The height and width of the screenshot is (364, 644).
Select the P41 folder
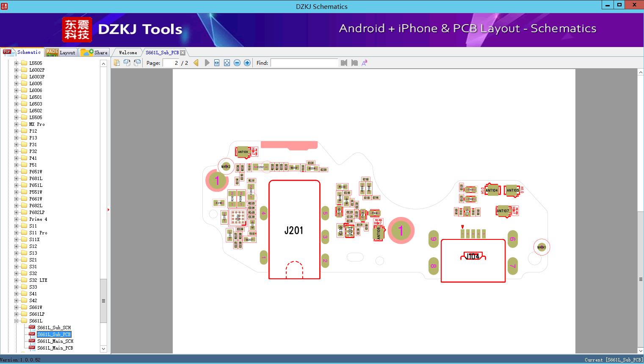click(x=33, y=158)
